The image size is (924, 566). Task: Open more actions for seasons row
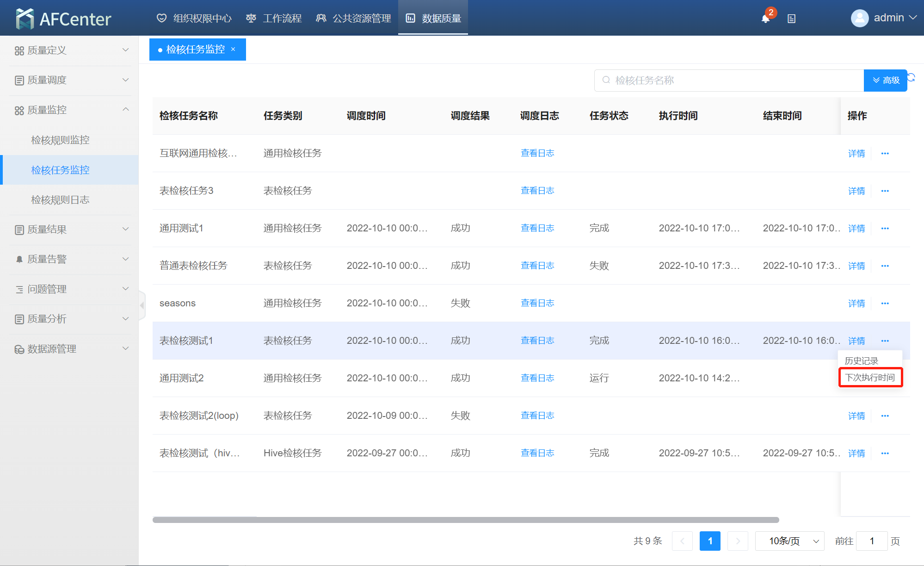[x=885, y=304]
